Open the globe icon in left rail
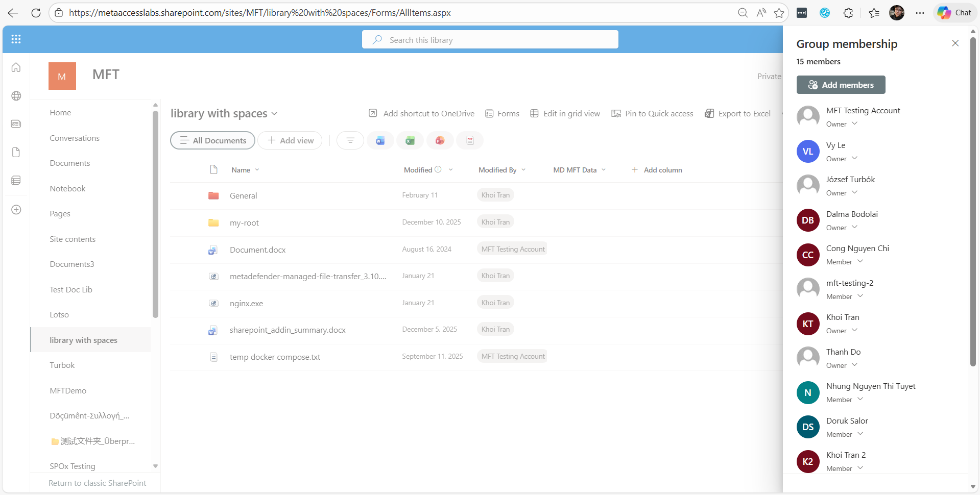The width and height of the screenshot is (980, 495). 16,96
